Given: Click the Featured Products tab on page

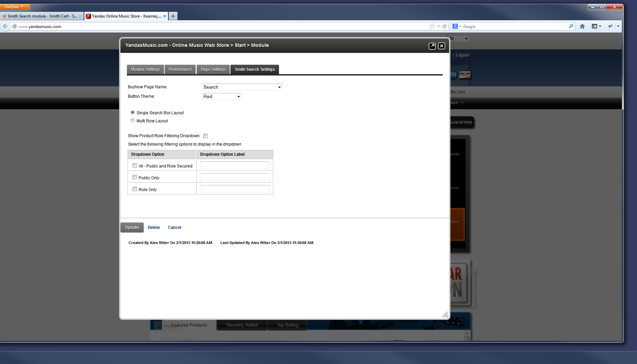Looking at the screenshot, I should coord(189,325).
